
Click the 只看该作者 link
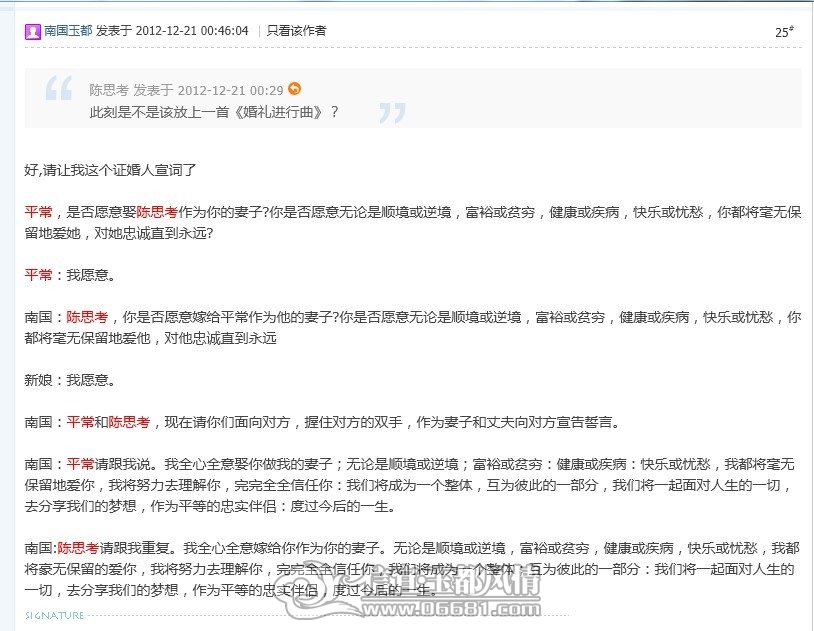click(x=296, y=31)
